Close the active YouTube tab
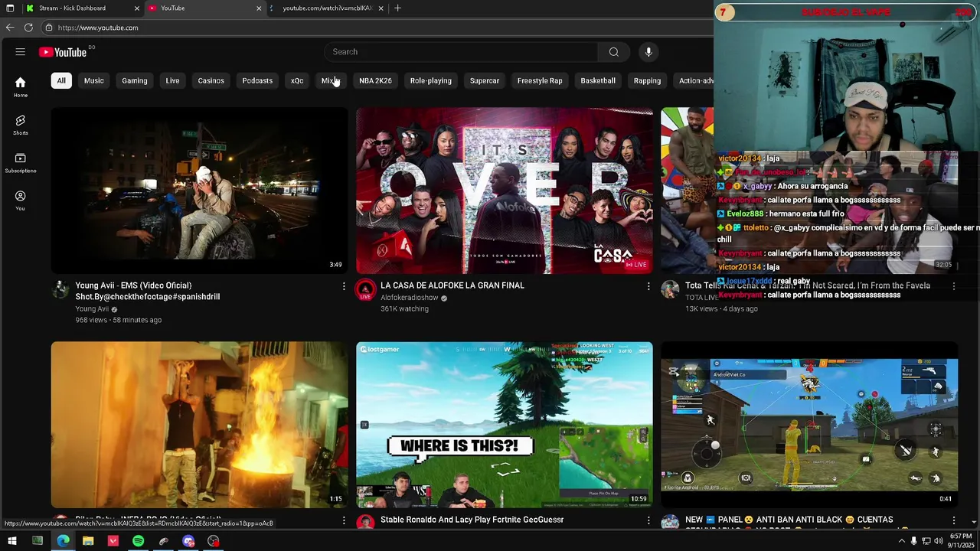The width and height of the screenshot is (980, 551). [259, 8]
